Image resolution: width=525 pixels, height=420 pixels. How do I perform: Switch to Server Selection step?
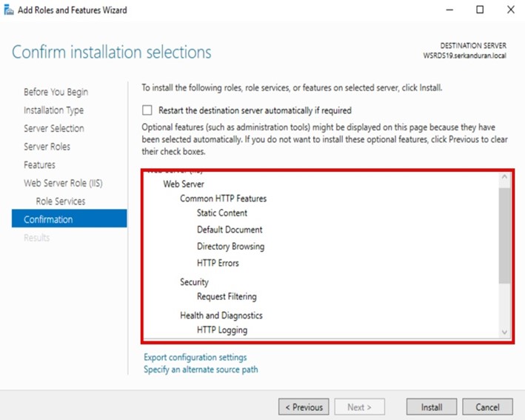[53, 128]
